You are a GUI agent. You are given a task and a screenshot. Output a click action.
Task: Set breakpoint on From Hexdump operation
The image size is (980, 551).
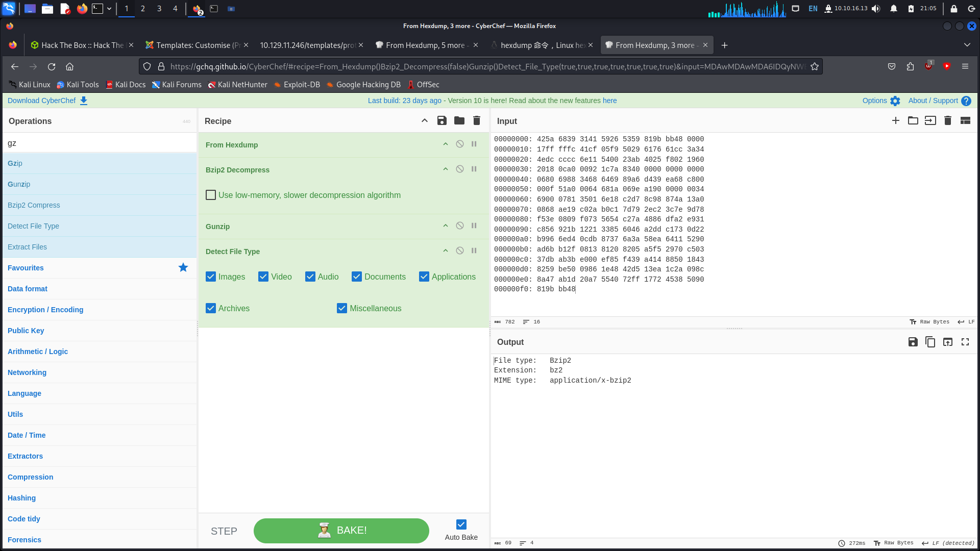(474, 144)
